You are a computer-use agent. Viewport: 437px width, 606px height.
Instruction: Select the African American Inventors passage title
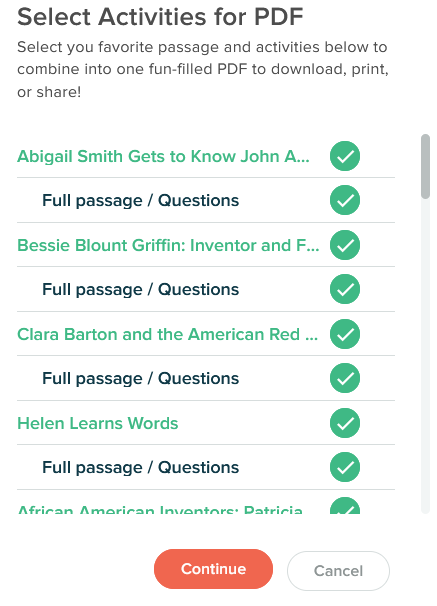pyautogui.click(x=160, y=509)
